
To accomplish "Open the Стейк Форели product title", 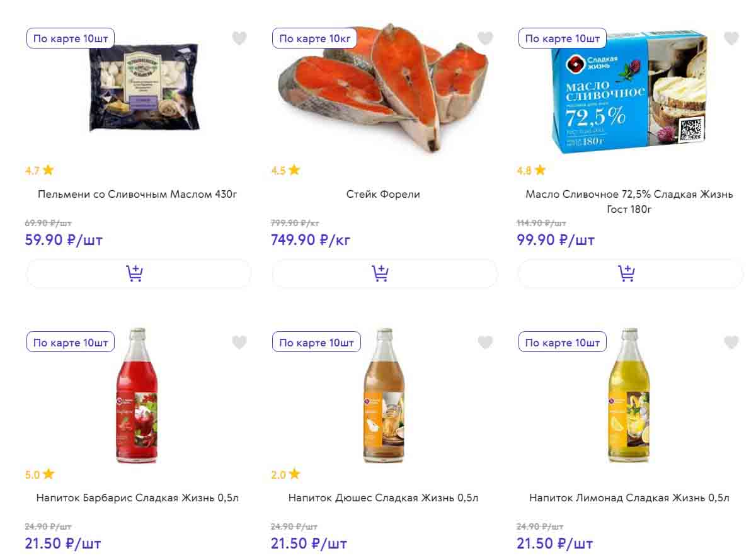I will [383, 194].
